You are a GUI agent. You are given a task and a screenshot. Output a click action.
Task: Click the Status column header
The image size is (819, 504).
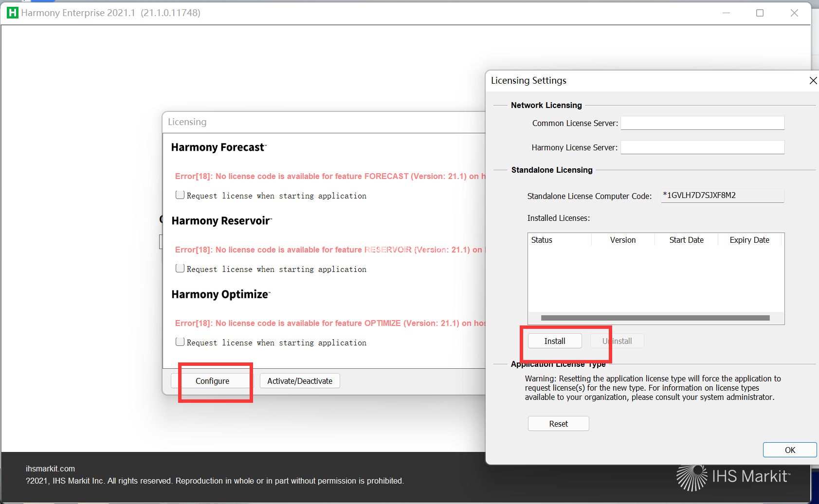560,240
